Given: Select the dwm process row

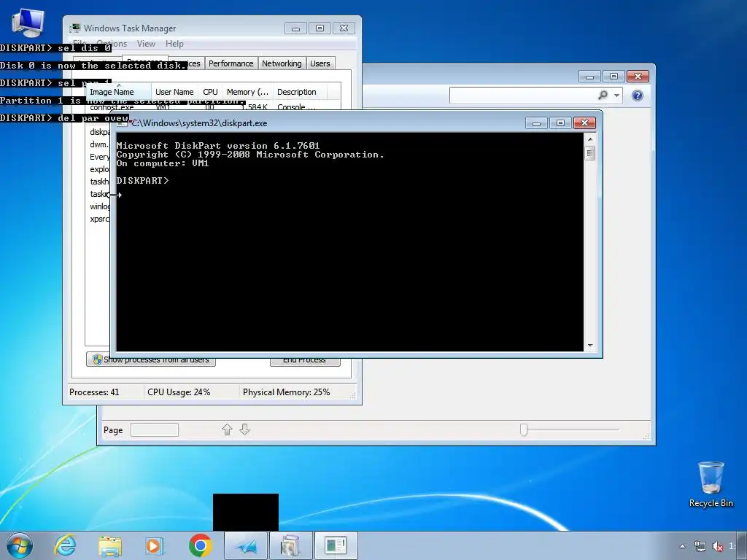Looking at the screenshot, I should 98,144.
